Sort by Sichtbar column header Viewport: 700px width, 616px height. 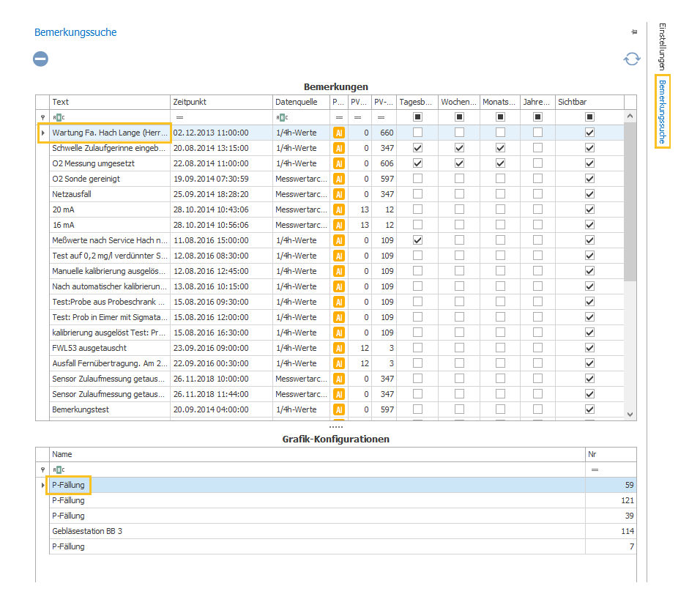589,103
